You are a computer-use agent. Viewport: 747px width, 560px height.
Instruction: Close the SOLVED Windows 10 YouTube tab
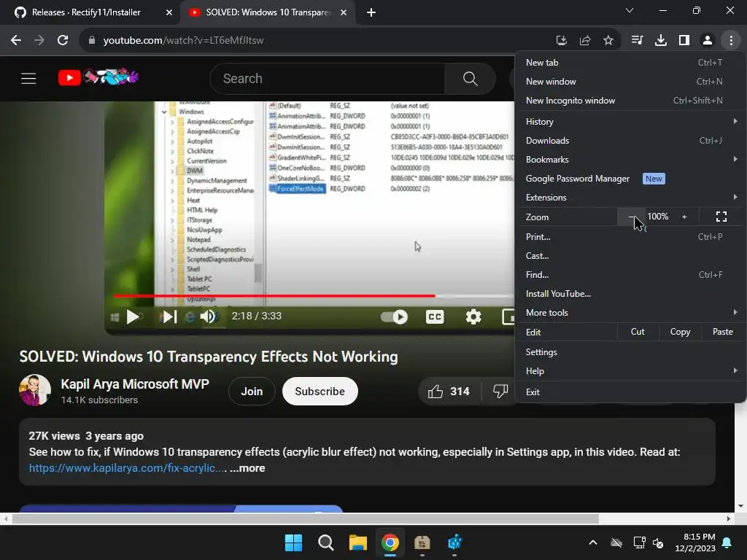[344, 12]
